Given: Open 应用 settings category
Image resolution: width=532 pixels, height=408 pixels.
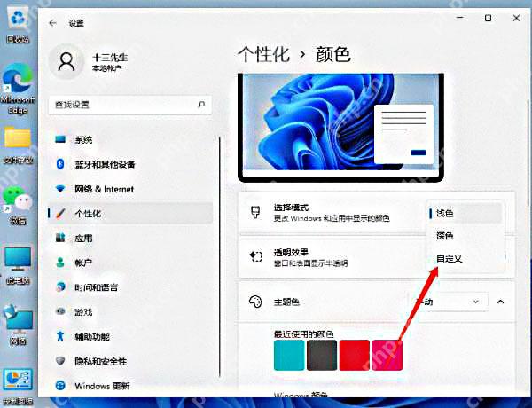Looking at the screenshot, I should 130,238.
